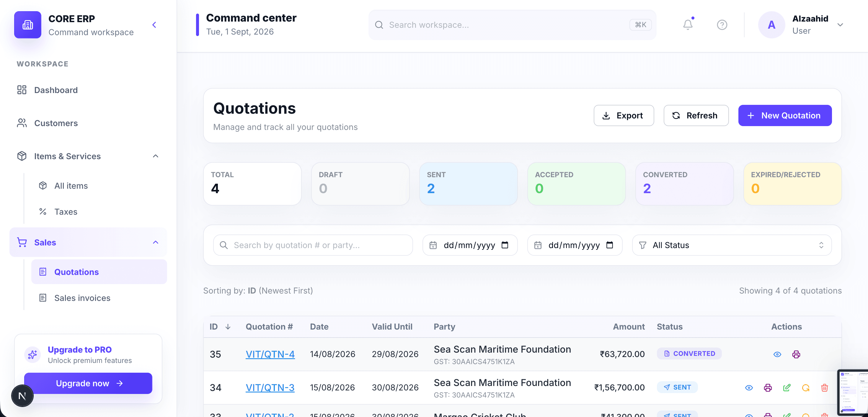The image size is (868, 417).
Task: Click the CONVERTED stat card
Action: tap(684, 184)
